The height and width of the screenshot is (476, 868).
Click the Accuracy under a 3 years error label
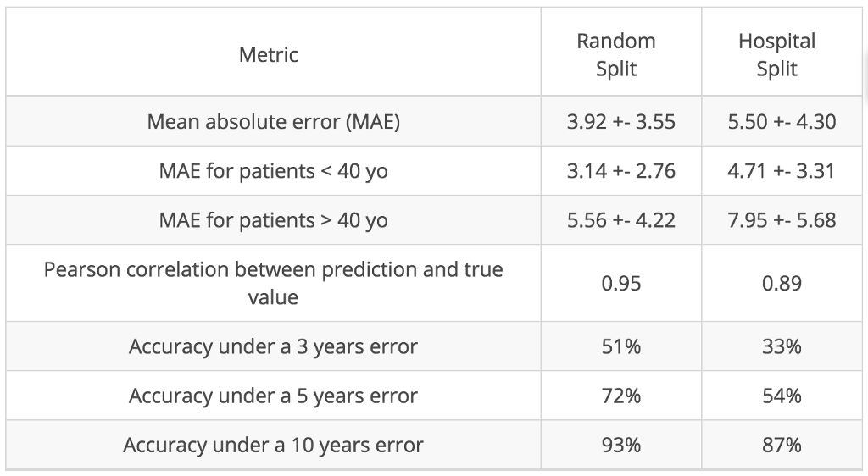273,346
